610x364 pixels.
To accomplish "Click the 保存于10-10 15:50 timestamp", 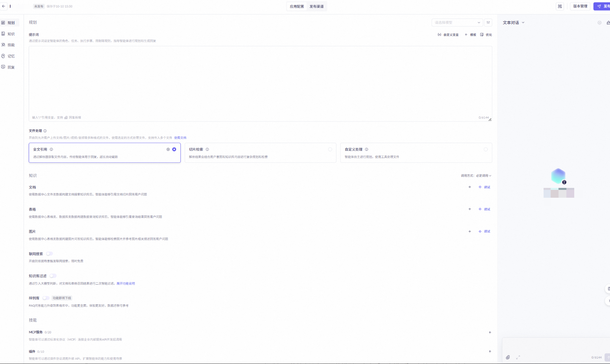I will pyautogui.click(x=59, y=6).
